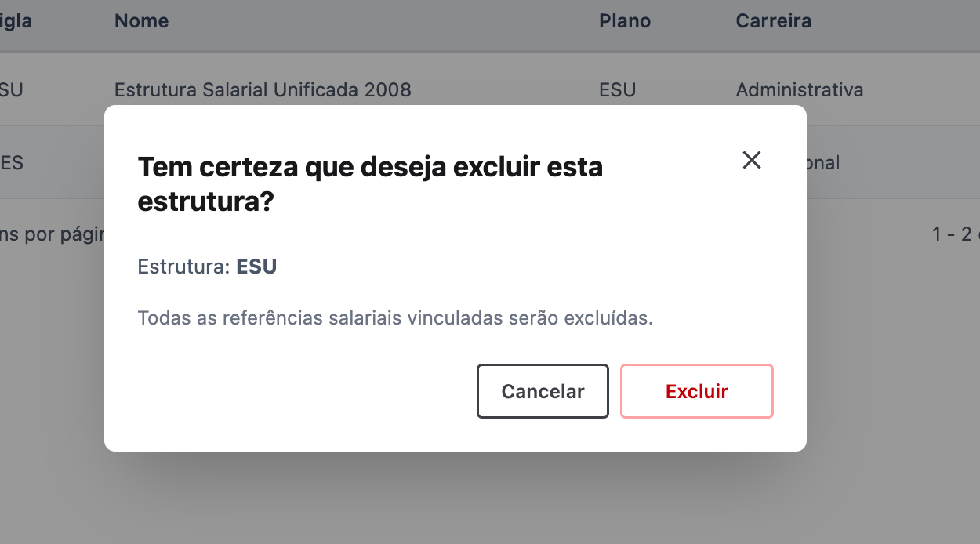980x544 pixels.
Task: Select the second row's sigla cell ending in 'ES'
Action: (x=12, y=162)
